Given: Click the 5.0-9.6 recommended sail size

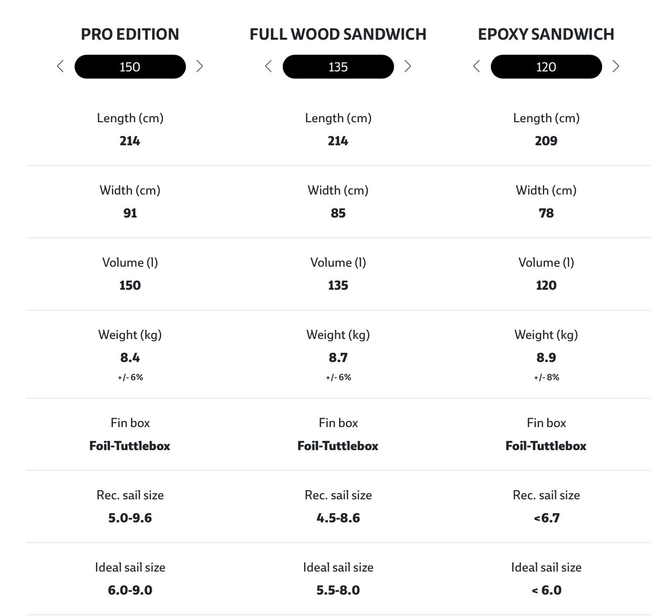Looking at the screenshot, I should (x=130, y=518).
